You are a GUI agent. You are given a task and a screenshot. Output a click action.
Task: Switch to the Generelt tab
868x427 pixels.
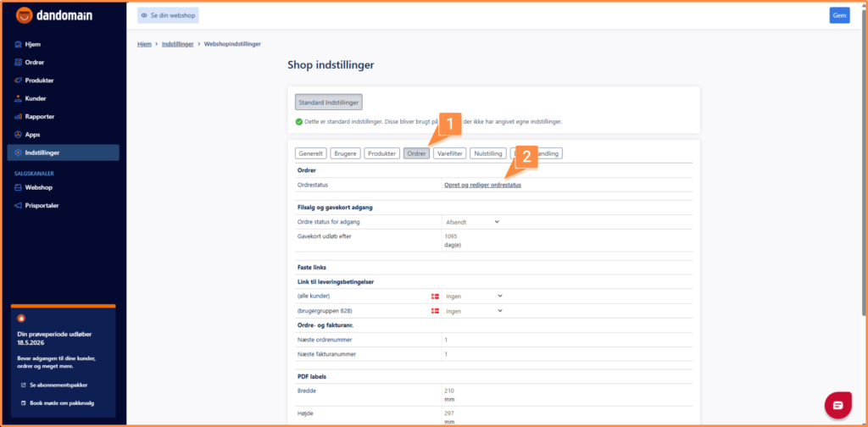pos(310,153)
